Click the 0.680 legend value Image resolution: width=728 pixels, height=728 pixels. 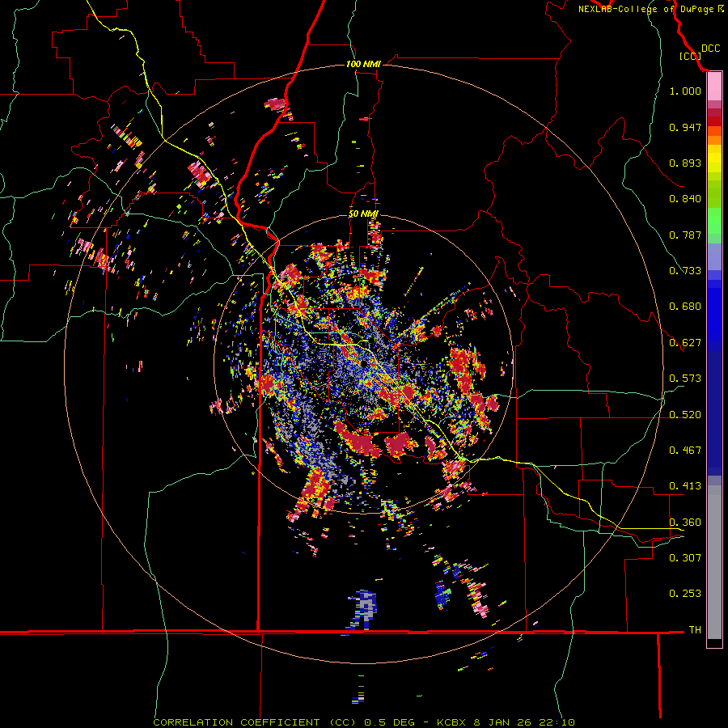[x=685, y=307]
